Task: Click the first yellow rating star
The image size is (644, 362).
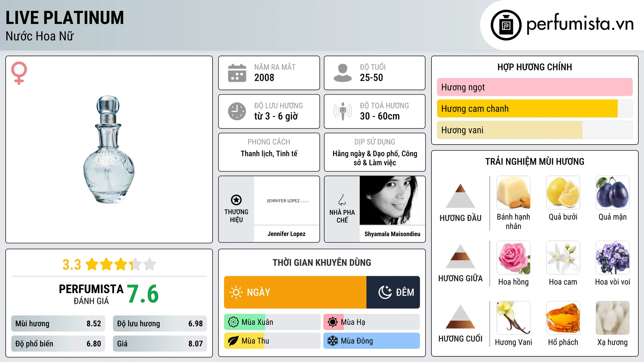Action: tap(92, 264)
